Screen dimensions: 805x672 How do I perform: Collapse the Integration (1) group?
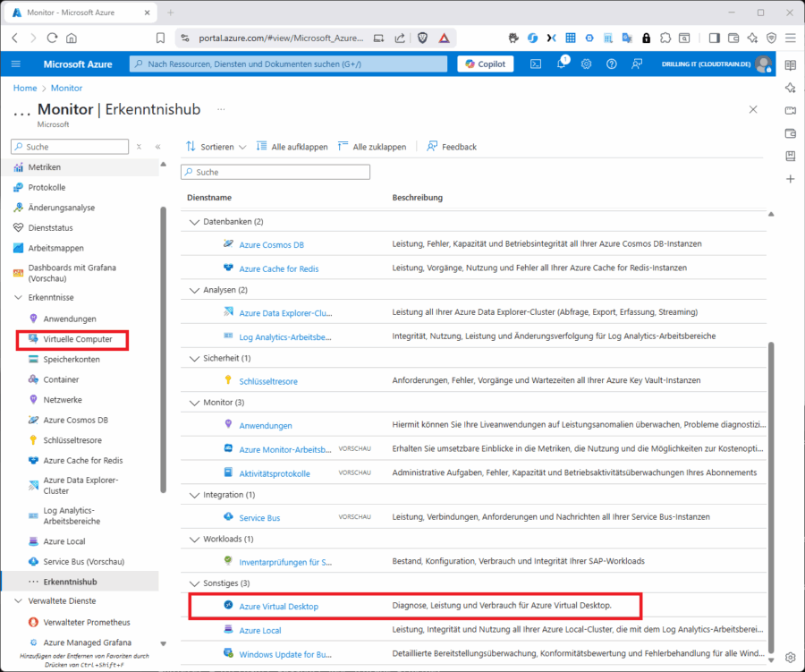(194, 495)
